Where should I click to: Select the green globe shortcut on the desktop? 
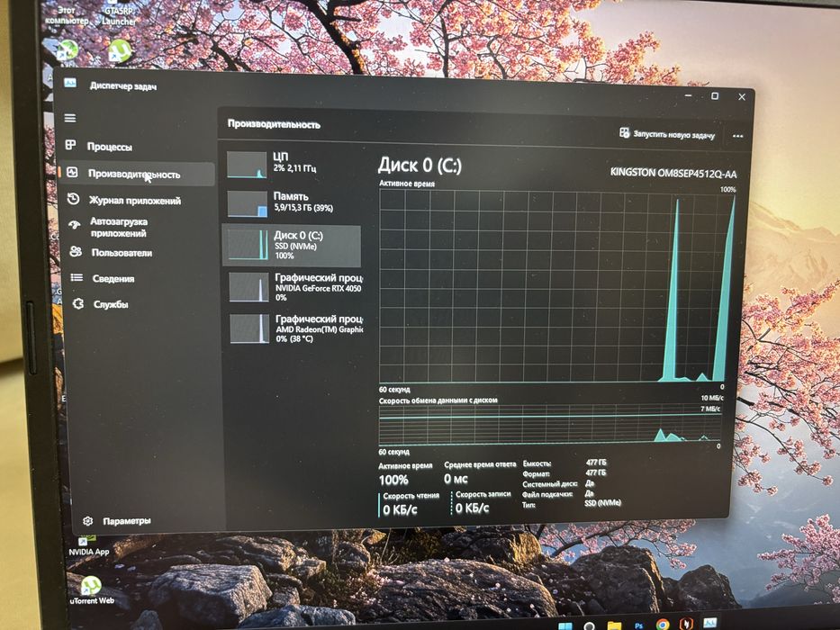(68, 49)
